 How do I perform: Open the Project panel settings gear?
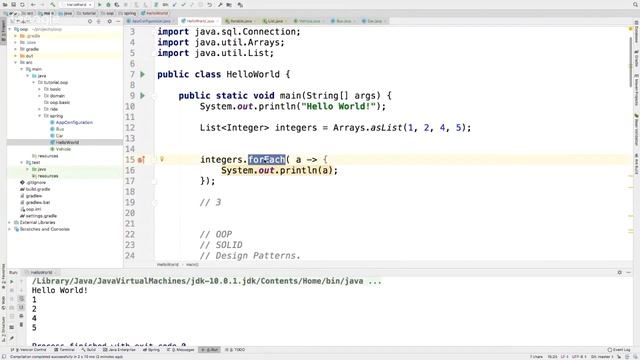point(109,21)
